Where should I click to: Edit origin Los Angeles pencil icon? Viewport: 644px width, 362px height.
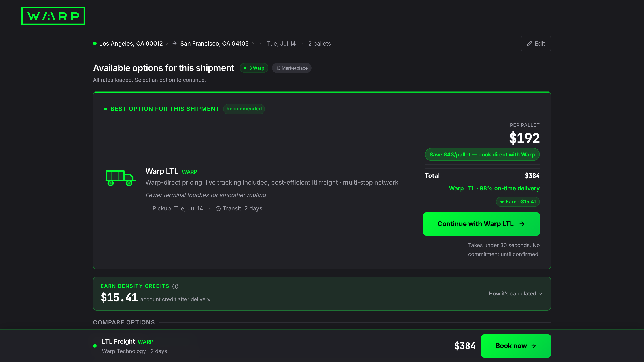coord(167,44)
